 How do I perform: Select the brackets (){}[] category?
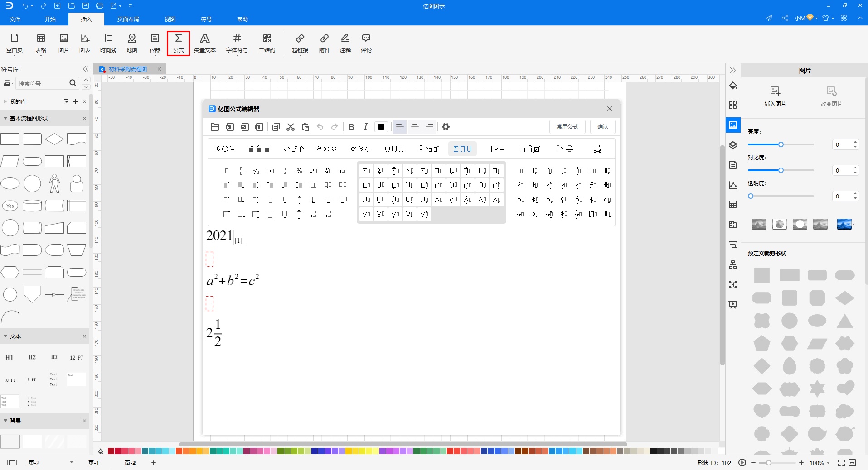point(394,149)
